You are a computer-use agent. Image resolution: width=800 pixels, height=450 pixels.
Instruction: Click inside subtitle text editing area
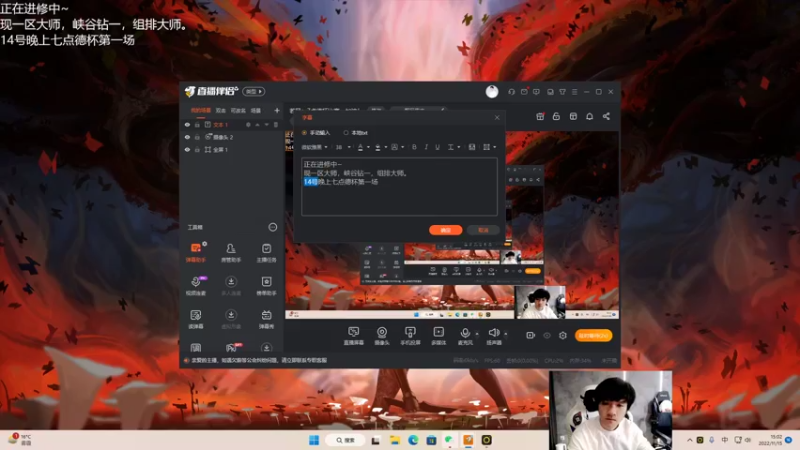(x=399, y=186)
